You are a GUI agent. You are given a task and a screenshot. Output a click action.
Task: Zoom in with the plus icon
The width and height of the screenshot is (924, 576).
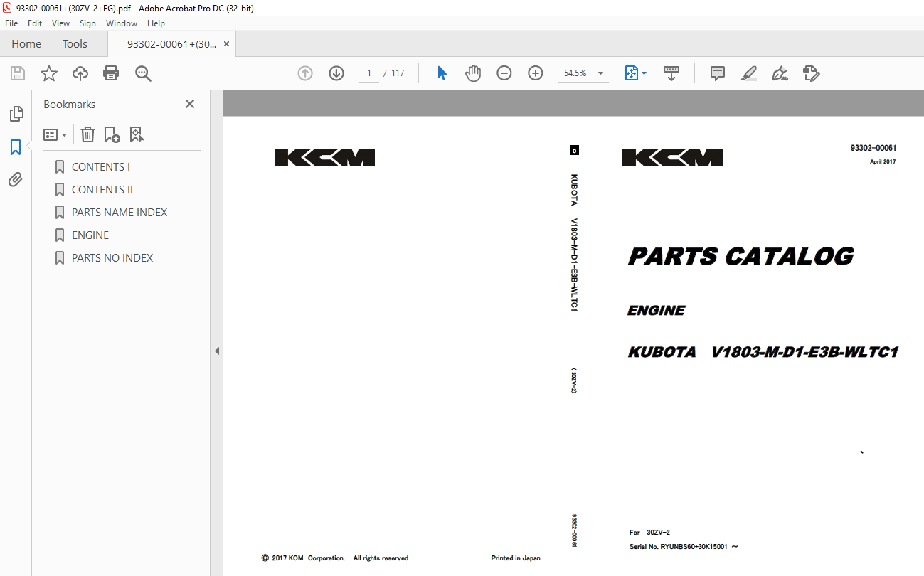coord(536,73)
